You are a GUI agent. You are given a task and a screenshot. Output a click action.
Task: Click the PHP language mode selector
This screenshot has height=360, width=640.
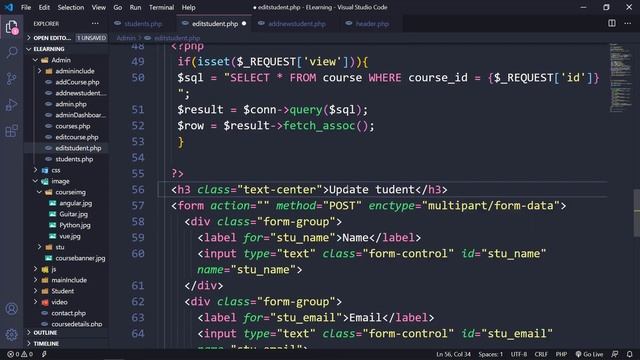click(x=561, y=354)
